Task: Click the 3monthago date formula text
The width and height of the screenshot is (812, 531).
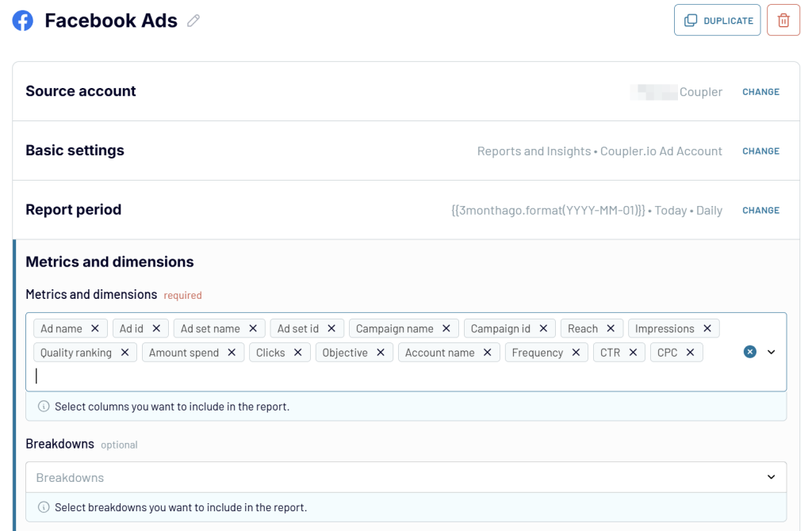Action: 549,210
